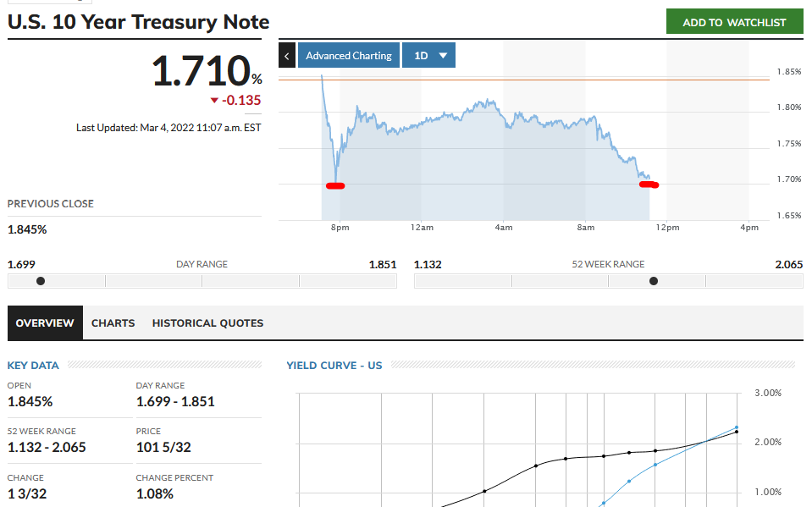The height and width of the screenshot is (507, 812).
Task: Click the 1.85% label on chart yield axis
Action: click(789, 71)
